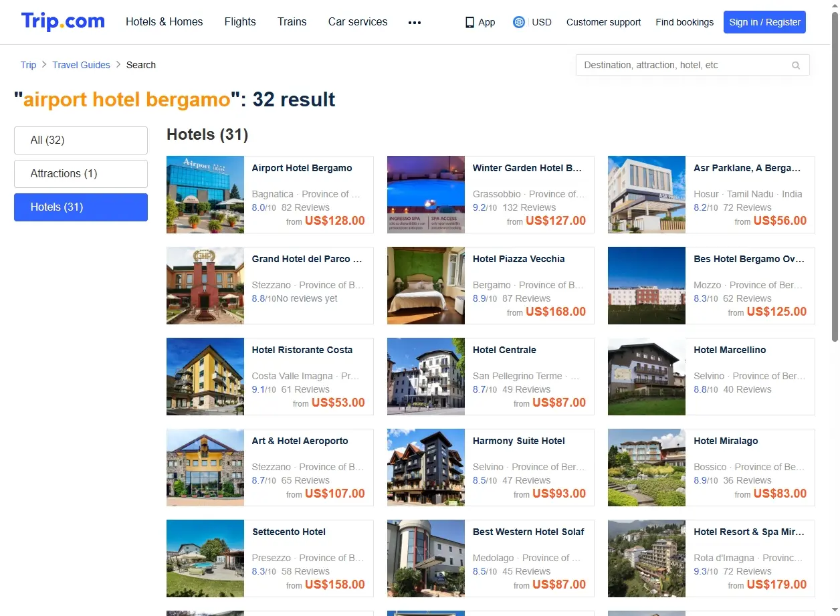Click Hotel Ristorante Costa title
Image resolution: width=840 pixels, height=616 pixels.
pos(302,350)
